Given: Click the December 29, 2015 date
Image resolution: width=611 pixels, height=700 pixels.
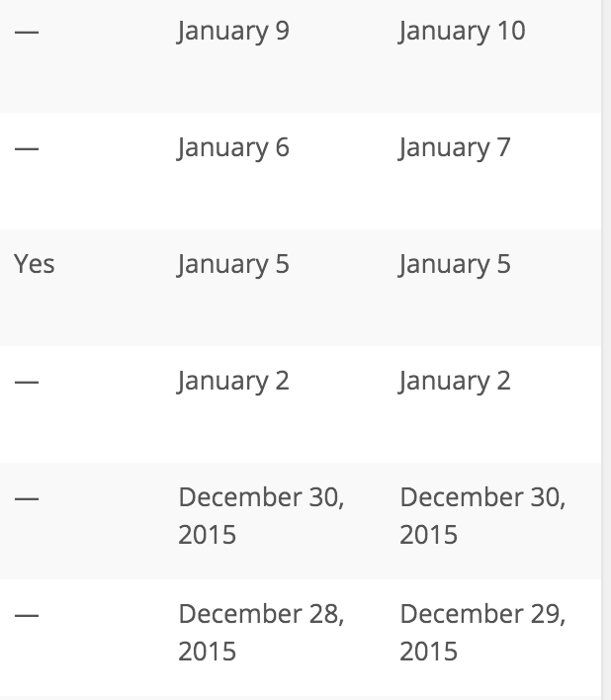Looking at the screenshot, I should (x=482, y=615).
